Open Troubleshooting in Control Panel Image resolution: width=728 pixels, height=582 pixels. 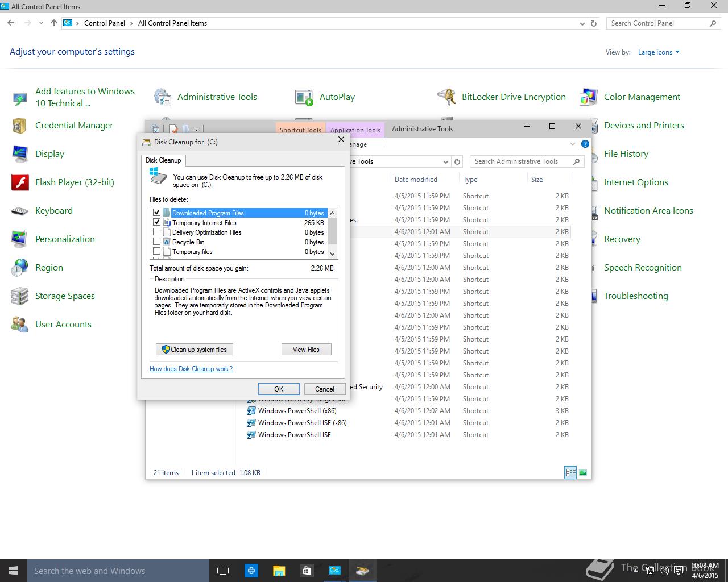point(636,296)
